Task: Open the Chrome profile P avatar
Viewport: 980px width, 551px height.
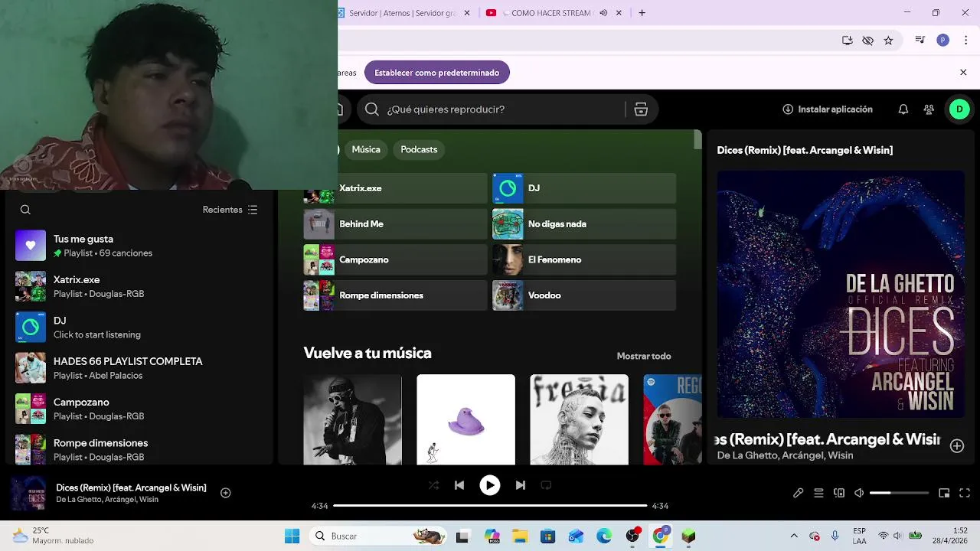Action: tap(942, 41)
